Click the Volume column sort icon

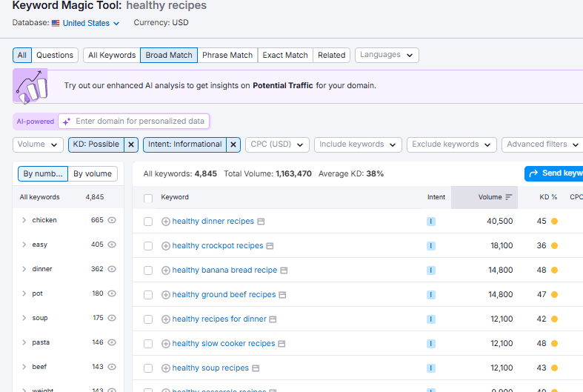[509, 197]
